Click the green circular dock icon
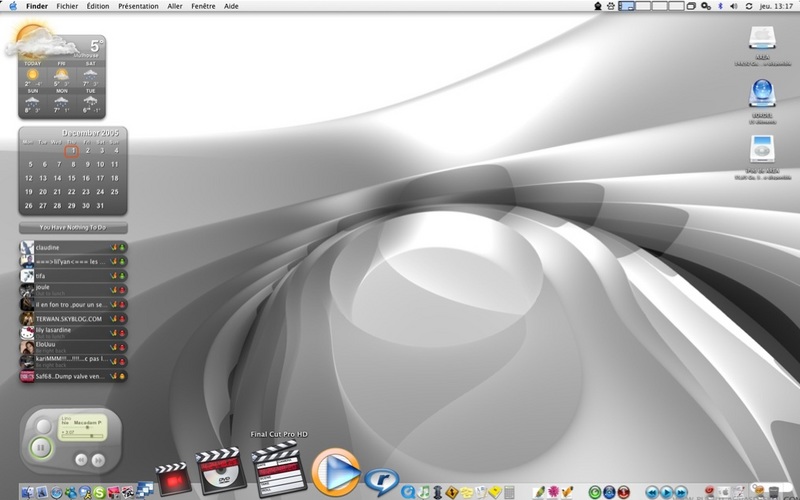The height and width of the screenshot is (500, 800). point(595,492)
